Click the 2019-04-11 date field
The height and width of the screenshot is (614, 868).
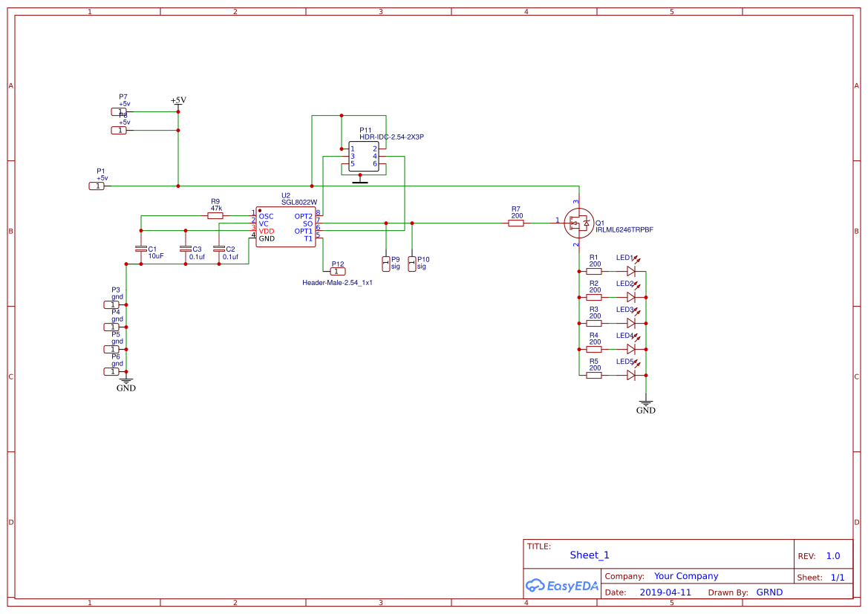tap(666, 592)
